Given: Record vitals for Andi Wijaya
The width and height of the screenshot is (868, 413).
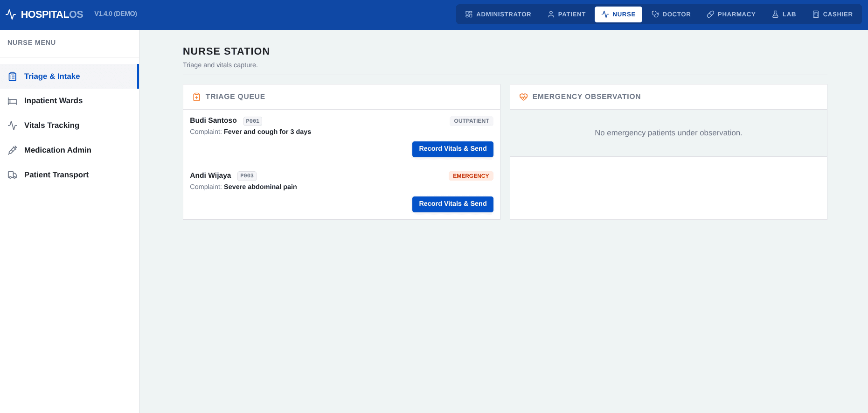Looking at the screenshot, I should (453, 204).
